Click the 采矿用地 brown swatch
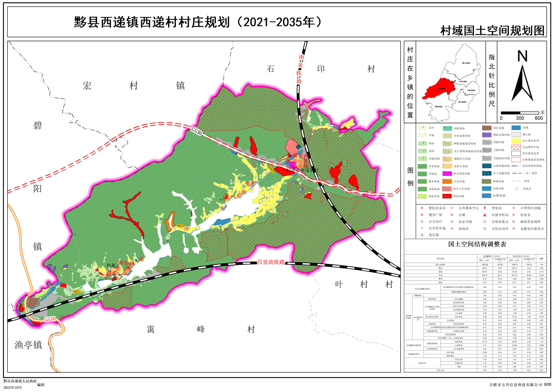555x392 pixels. coord(487,128)
